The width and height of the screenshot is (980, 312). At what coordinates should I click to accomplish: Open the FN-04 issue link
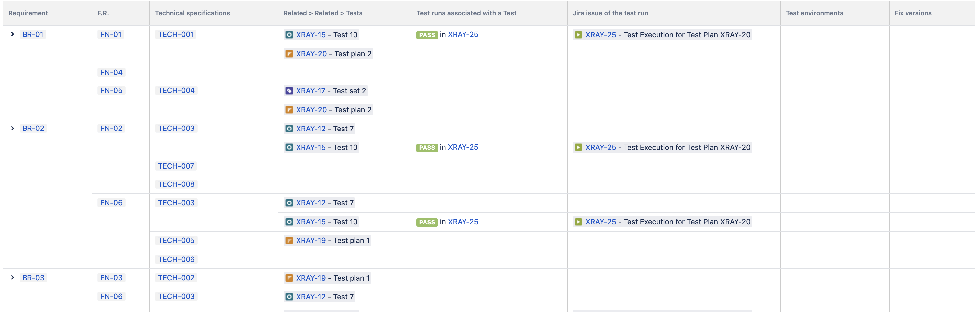coord(111,72)
